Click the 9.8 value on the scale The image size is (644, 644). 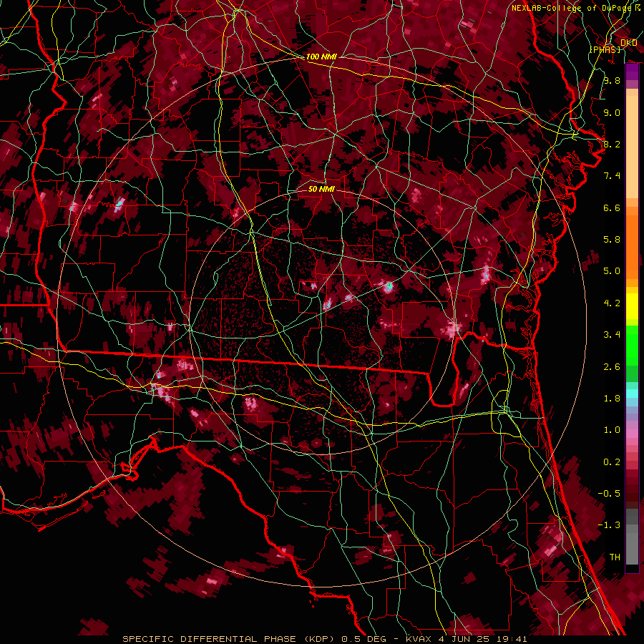[x=612, y=80]
